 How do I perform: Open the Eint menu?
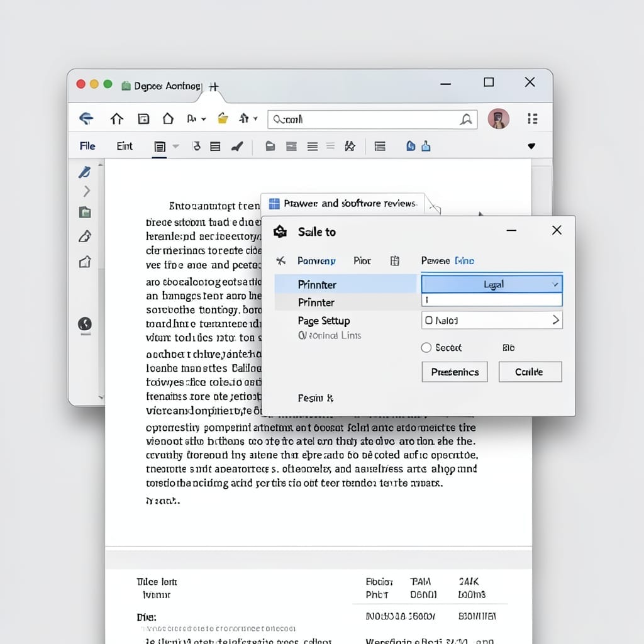pos(125,146)
